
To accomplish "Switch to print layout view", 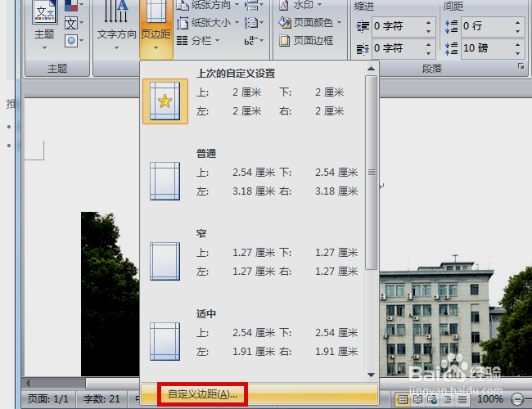I will click(403, 399).
